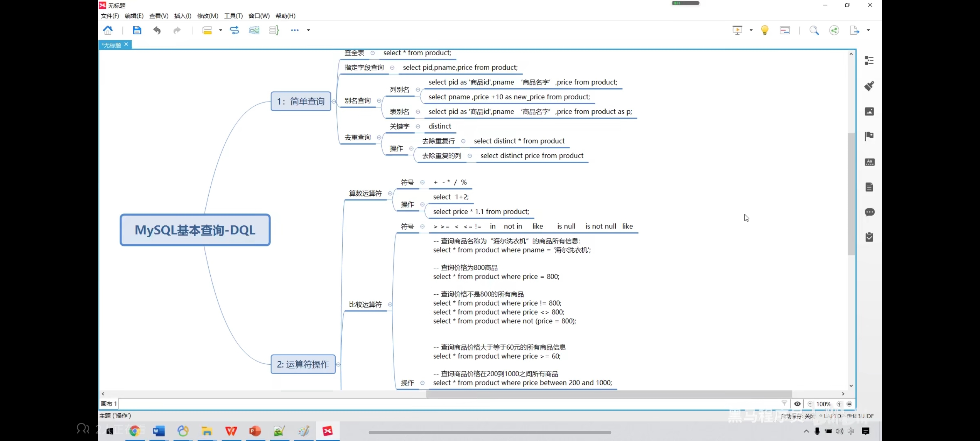This screenshot has height=441, width=980.
Task: Open the Markers flag panel
Action: coord(869,136)
